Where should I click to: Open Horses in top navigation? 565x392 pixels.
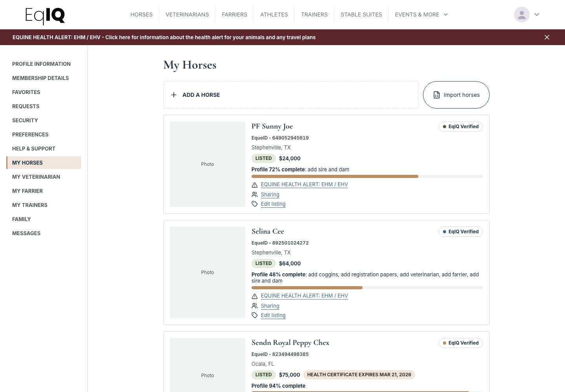141,15
